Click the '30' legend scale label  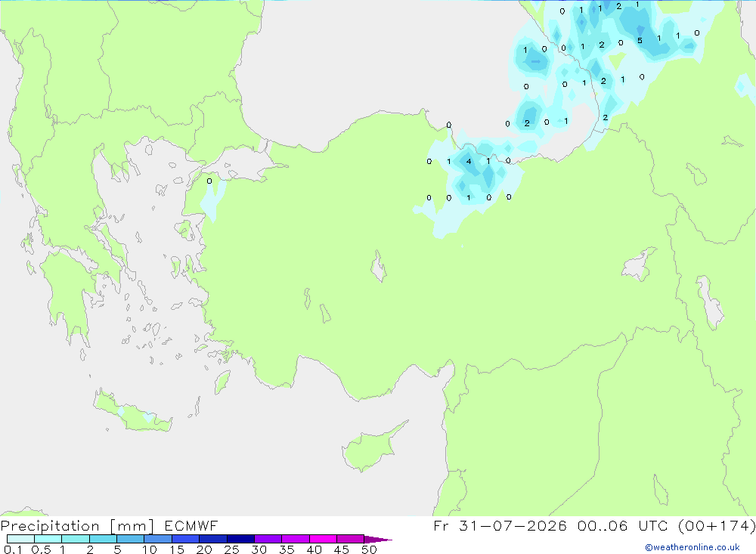coord(259,549)
